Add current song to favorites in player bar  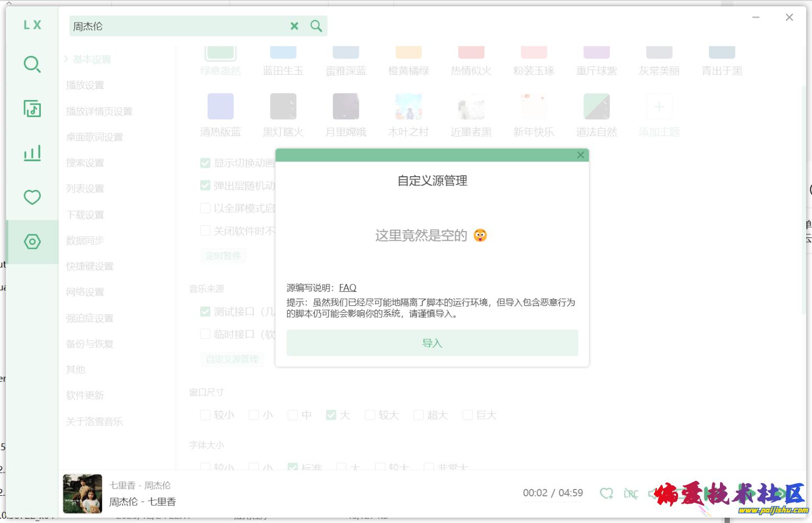pyautogui.click(x=606, y=493)
